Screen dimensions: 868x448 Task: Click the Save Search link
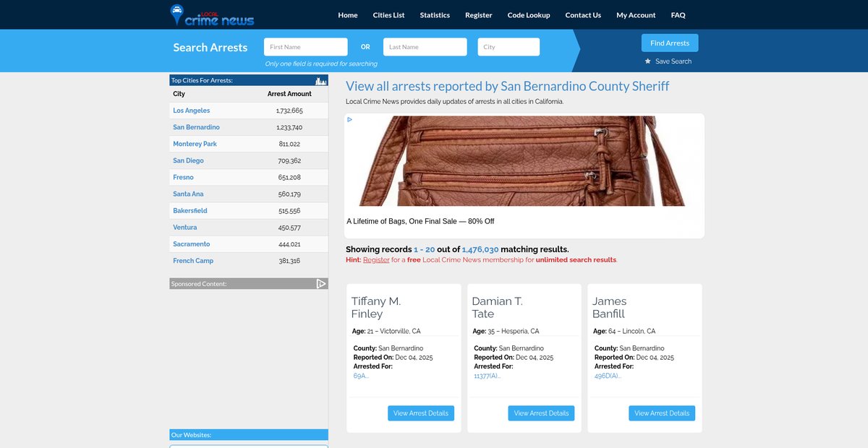coord(673,61)
